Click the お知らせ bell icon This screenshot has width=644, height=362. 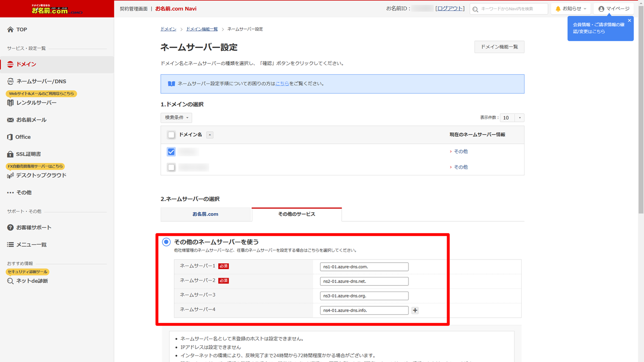[558, 9]
